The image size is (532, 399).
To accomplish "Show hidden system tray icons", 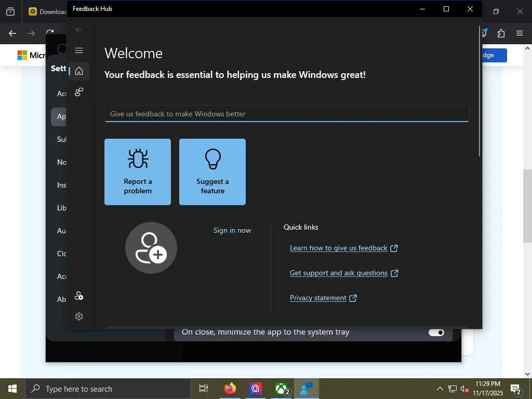I will (440, 389).
